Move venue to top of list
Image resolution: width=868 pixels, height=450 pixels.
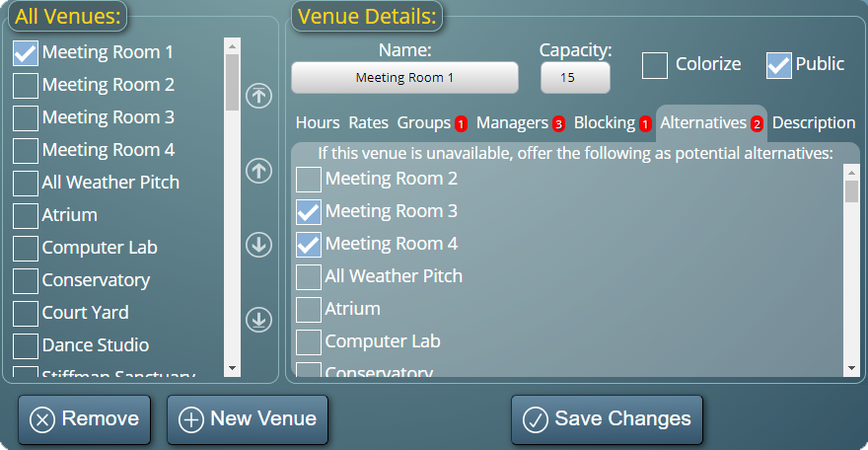tap(258, 96)
